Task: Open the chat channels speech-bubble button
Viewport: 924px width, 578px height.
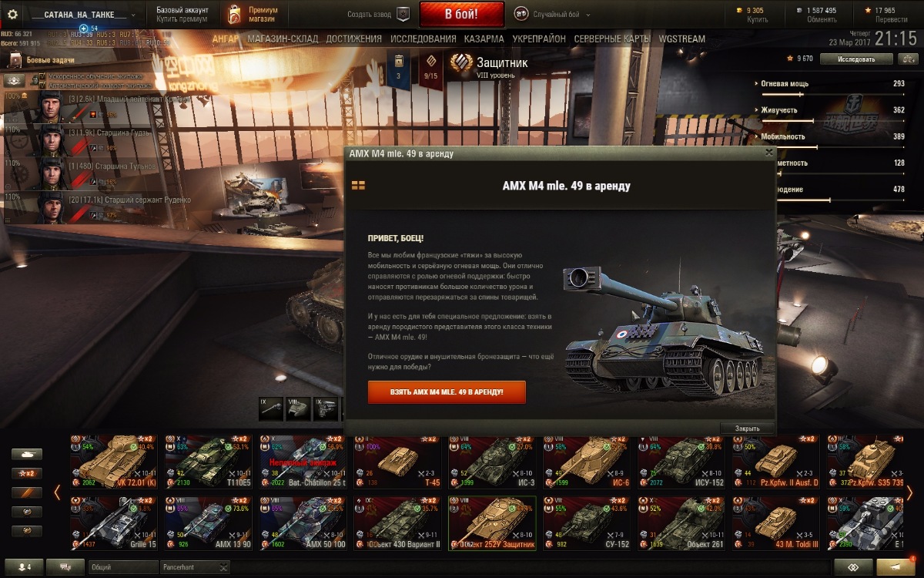Action: (65, 567)
